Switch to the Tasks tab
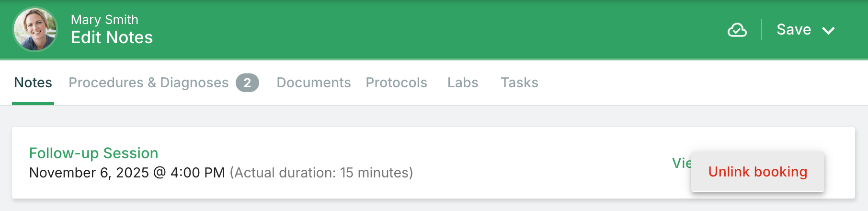The height and width of the screenshot is (211, 868). (519, 82)
